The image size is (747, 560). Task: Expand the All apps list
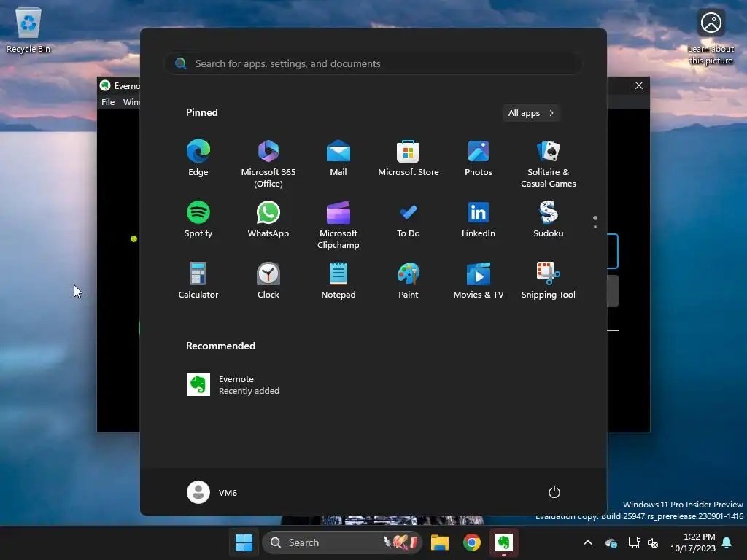(x=531, y=113)
